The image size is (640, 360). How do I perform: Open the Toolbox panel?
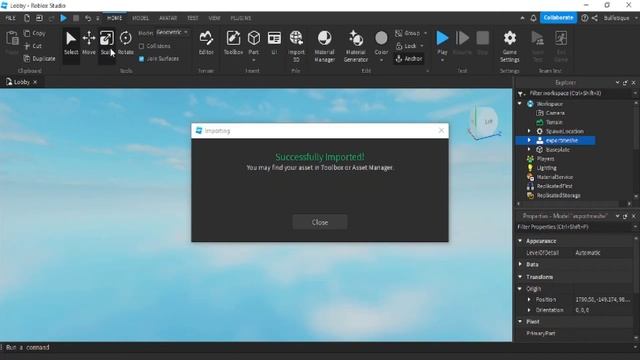tap(233, 43)
